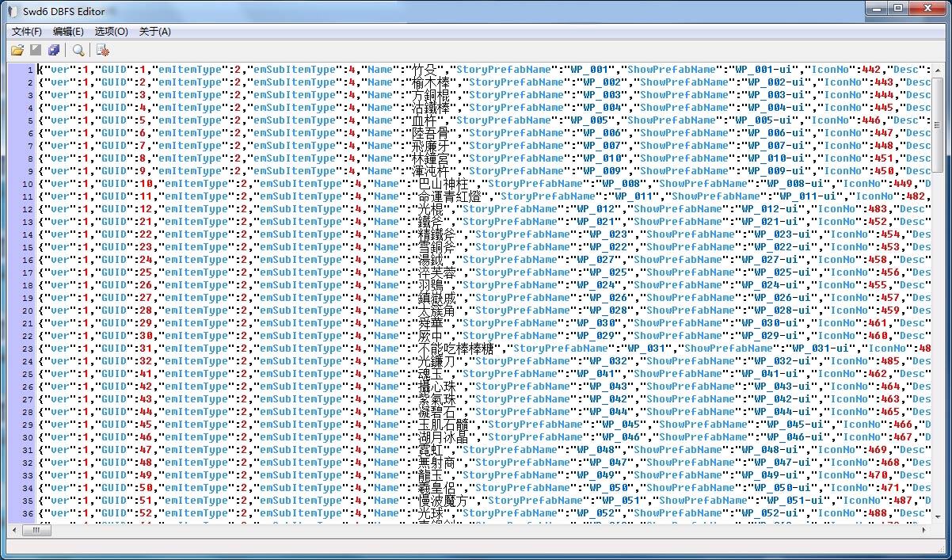Screen dimensions: 952x560
Task: Click the name 湖月冰晶 on line 30
Action: pyautogui.click(x=444, y=437)
